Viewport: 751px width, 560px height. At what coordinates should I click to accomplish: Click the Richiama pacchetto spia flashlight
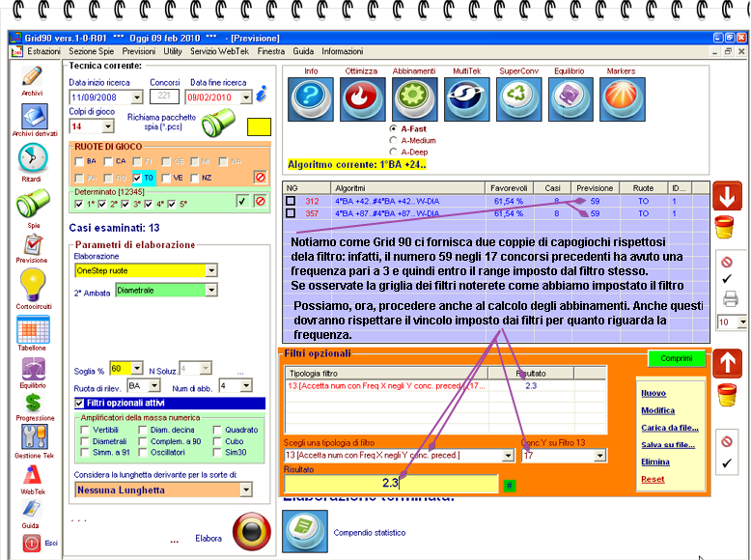point(218,123)
